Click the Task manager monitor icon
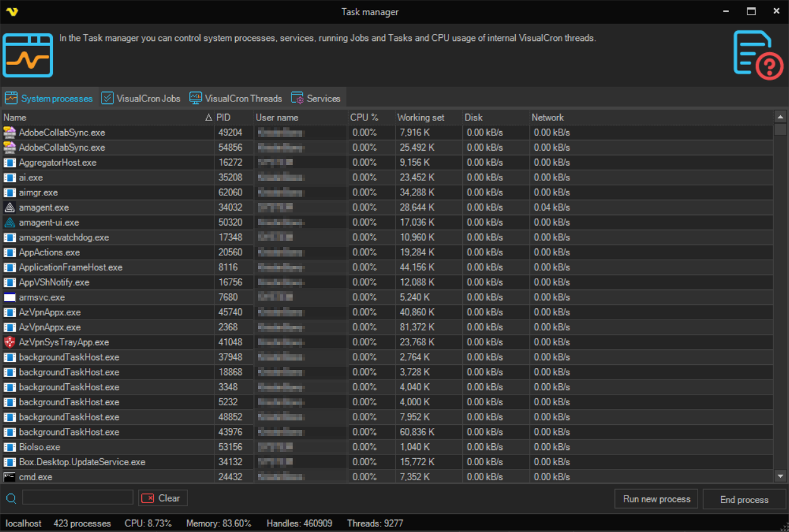Image resolution: width=789 pixels, height=532 pixels. (x=28, y=55)
